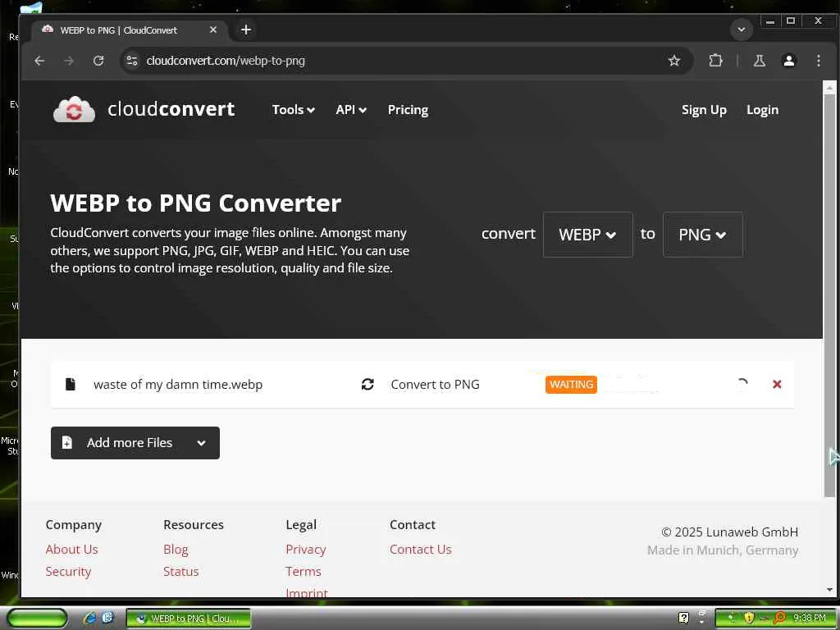Click the filename waste of my damn time.webp
840x630 pixels.
(x=178, y=385)
